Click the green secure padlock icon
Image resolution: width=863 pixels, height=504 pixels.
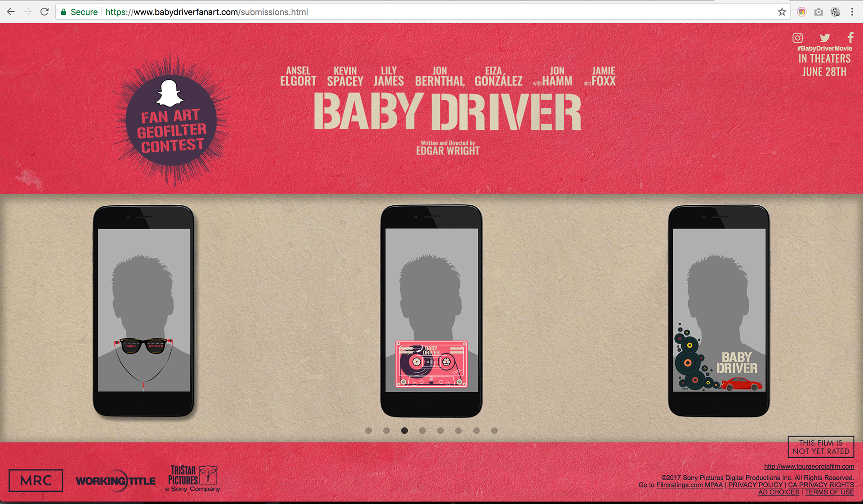[x=63, y=12]
